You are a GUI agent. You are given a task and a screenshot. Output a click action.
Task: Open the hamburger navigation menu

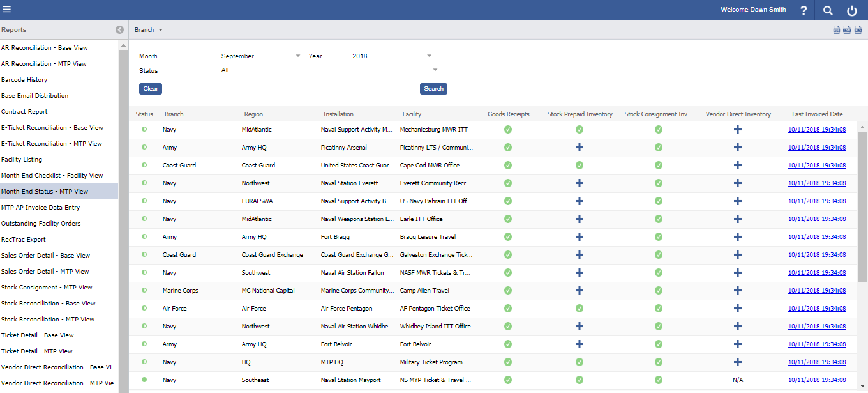point(7,10)
